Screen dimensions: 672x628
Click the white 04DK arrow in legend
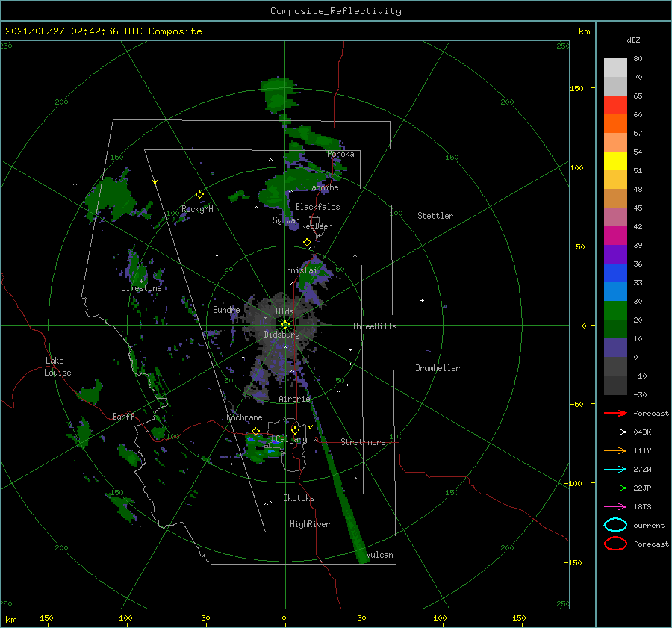click(x=615, y=432)
